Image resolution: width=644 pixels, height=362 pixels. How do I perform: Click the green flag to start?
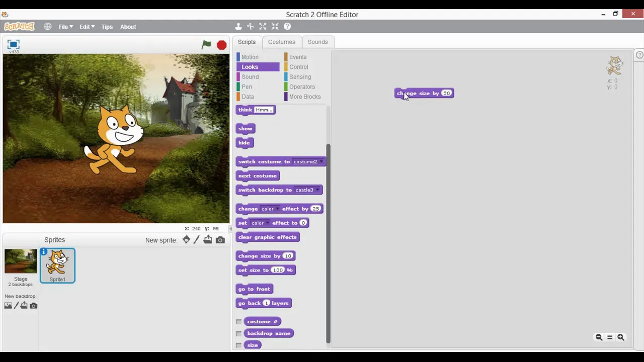pyautogui.click(x=206, y=45)
